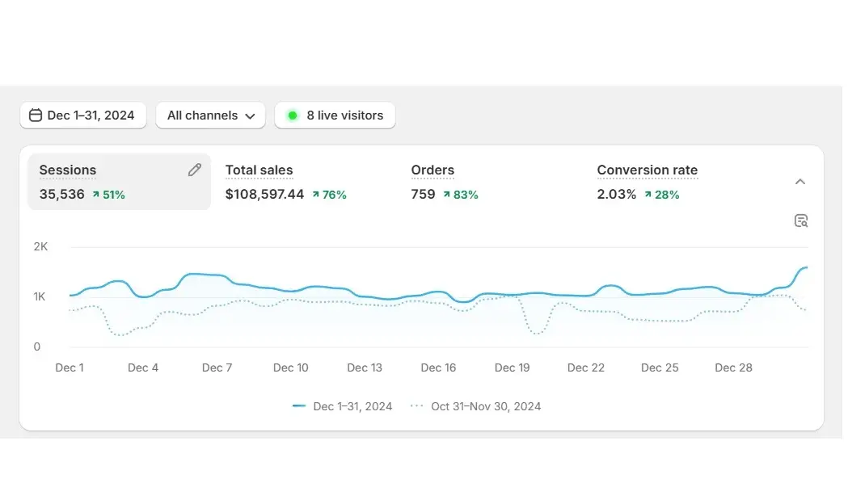The width and height of the screenshot is (848, 504).
Task: Click the green live visitors dot
Action: pyautogui.click(x=293, y=115)
